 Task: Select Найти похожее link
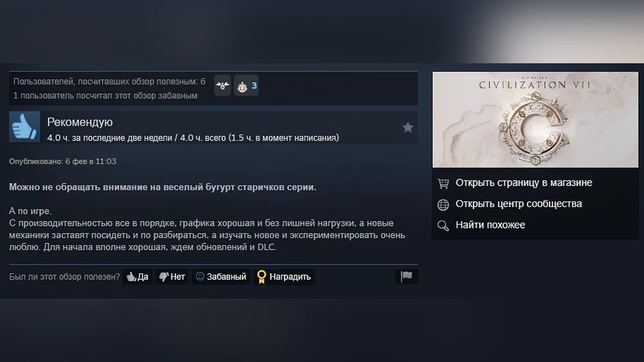pyautogui.click(x=490, y=225)
